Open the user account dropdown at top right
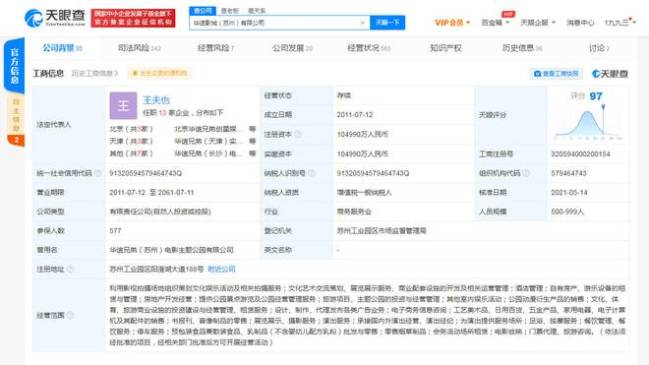649x365 pixels. pos(620,22)
